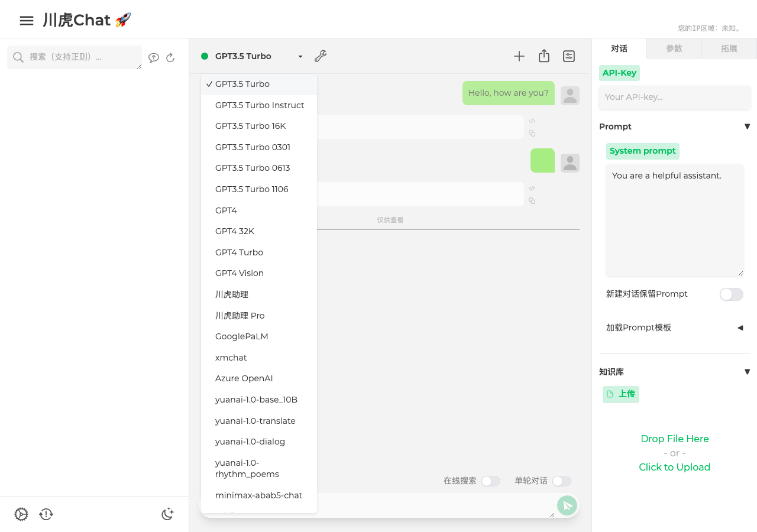Screen dimensions: 757x532
Task: Click "Click to Upload" in the file drop area
Action: [674, 467]
